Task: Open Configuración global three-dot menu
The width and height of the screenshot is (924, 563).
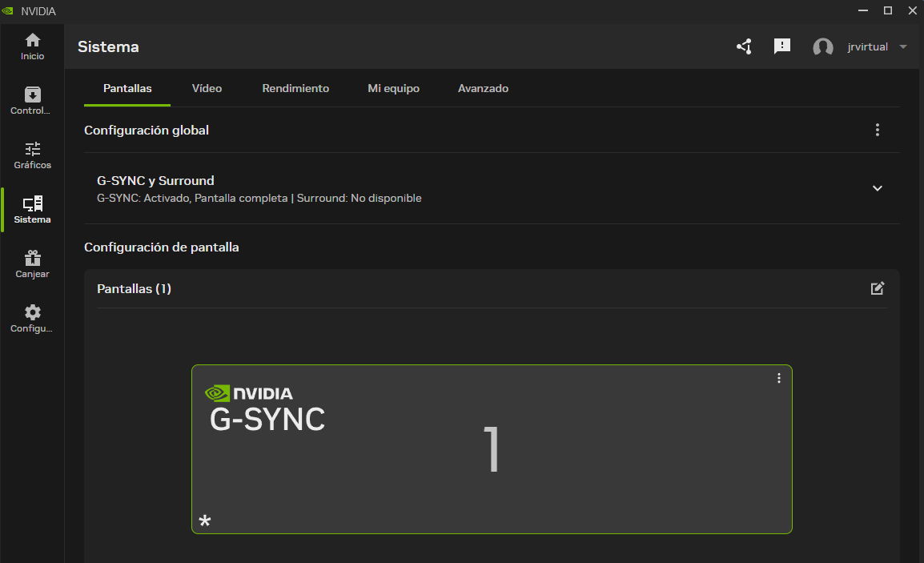Action: 878,130
